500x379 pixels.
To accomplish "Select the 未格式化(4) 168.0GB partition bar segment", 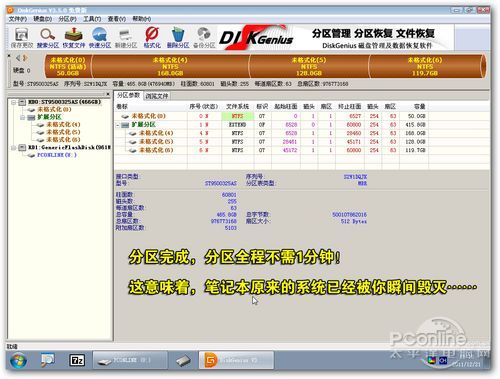I will coord(170,66).
